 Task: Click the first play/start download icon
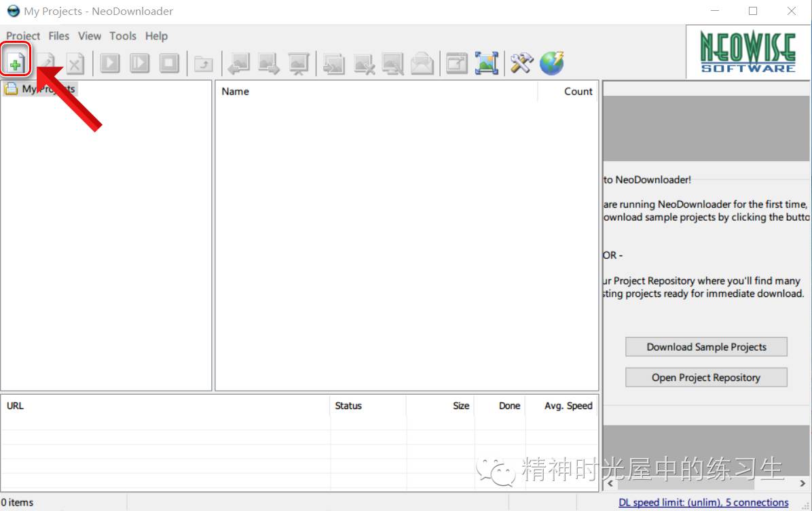(x=110, y=63)
